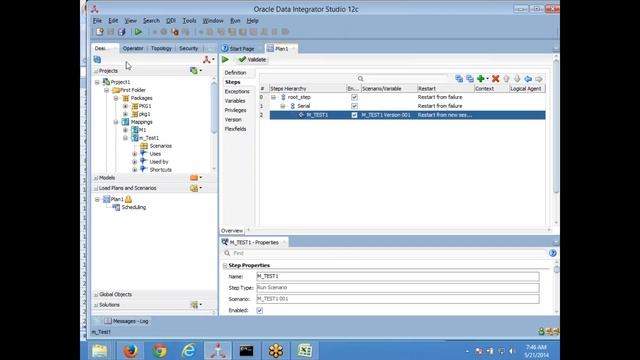Click the Load Plans and Scenarios options icon
The width and height of the screenshot is (640, 360).
[195, 188]
